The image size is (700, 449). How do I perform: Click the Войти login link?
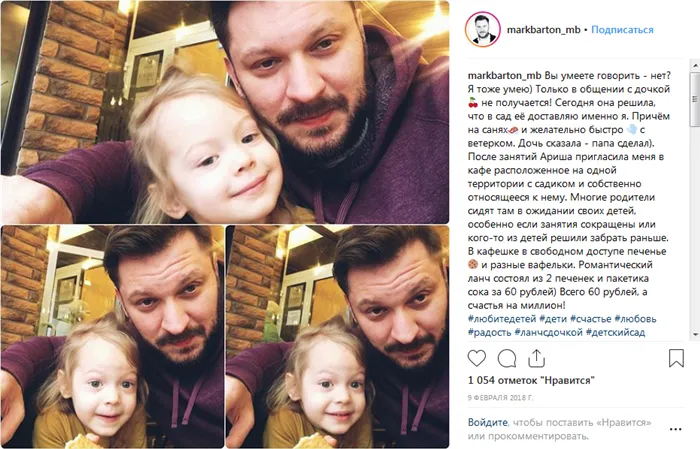coord(488,422)
